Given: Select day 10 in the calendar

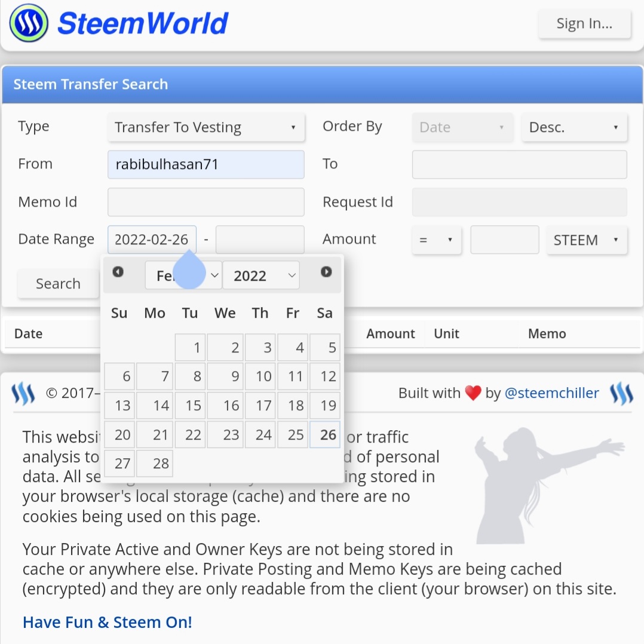Looking at the screenshot, I should 260,376.
